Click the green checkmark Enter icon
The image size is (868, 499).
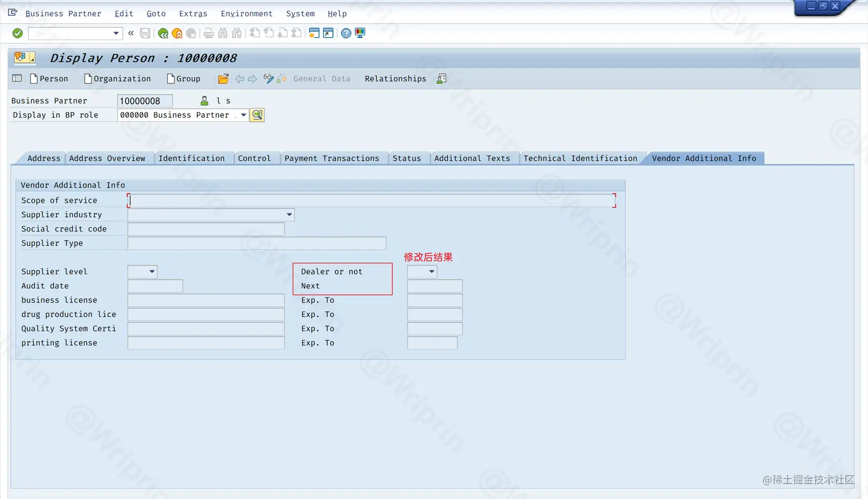[18, 33]
